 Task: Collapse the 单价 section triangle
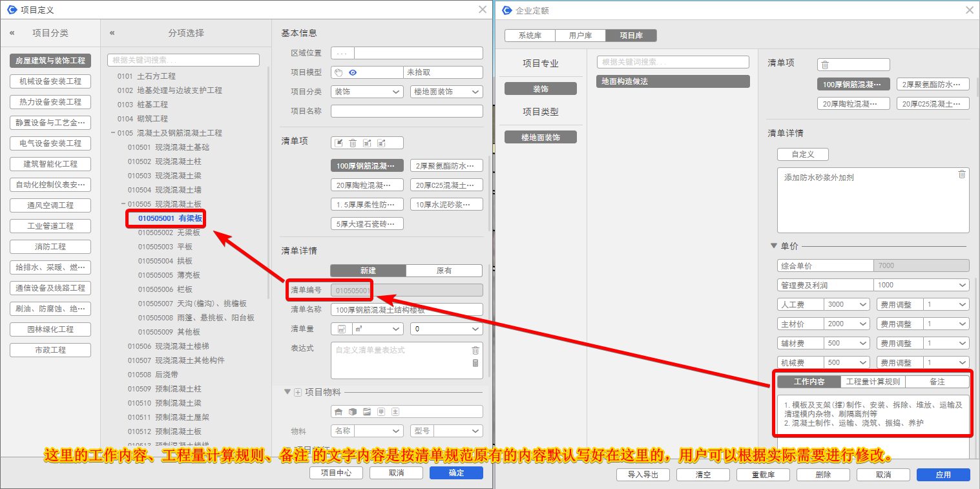pos(773,245)
